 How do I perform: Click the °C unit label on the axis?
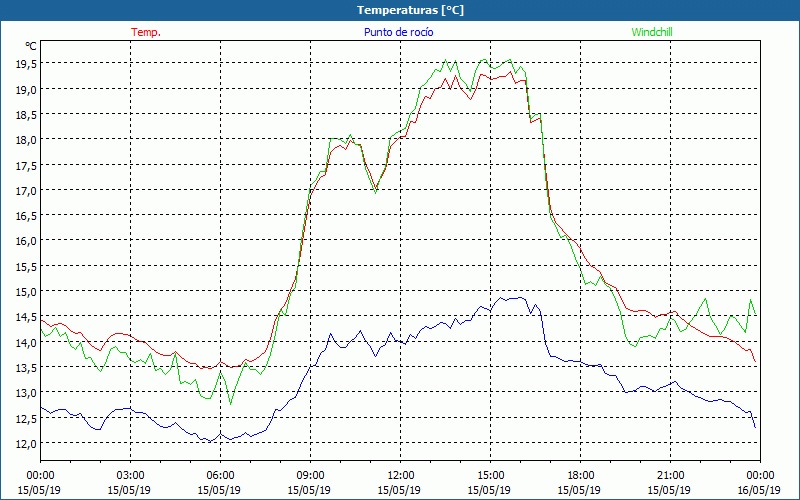31,46
